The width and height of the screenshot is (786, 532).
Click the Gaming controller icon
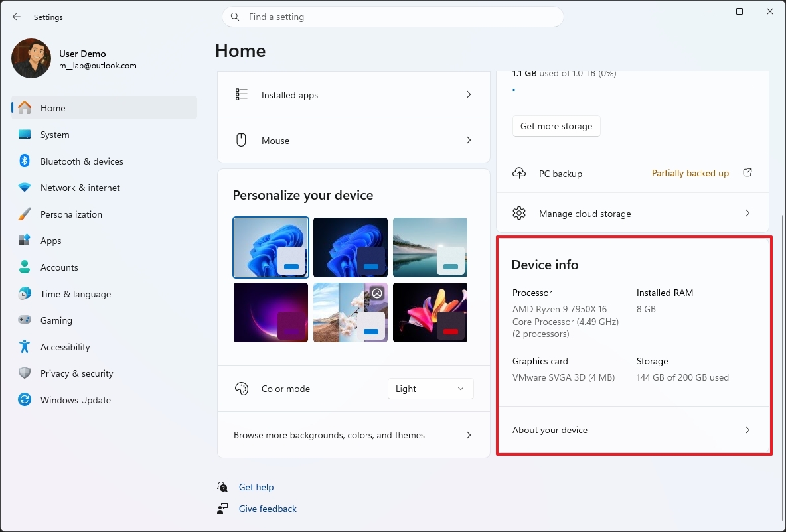click(x=25, y=320)
